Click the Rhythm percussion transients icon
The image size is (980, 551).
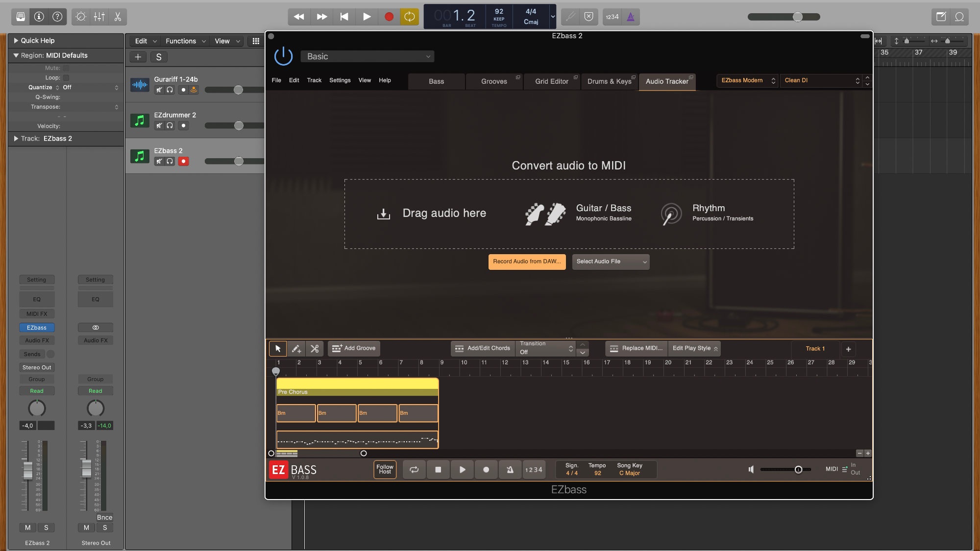coord(671,214)
